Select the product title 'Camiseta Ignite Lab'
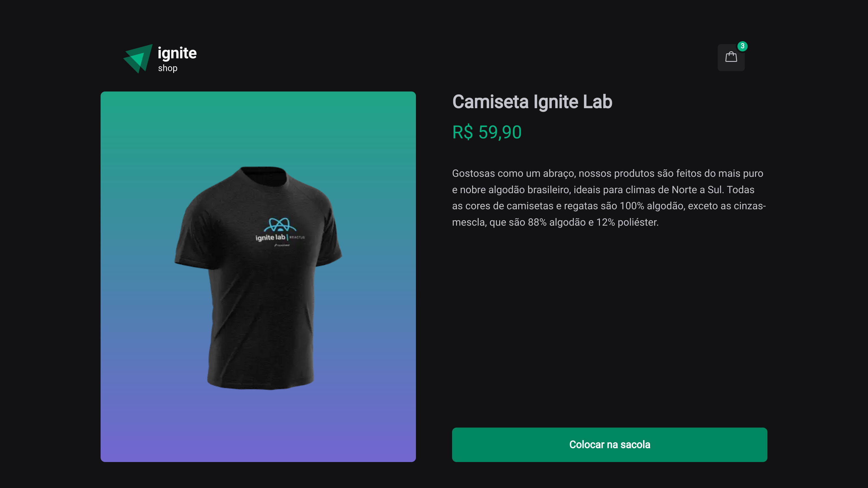Viewport: 868px width, 488px height. pos(532,102)
